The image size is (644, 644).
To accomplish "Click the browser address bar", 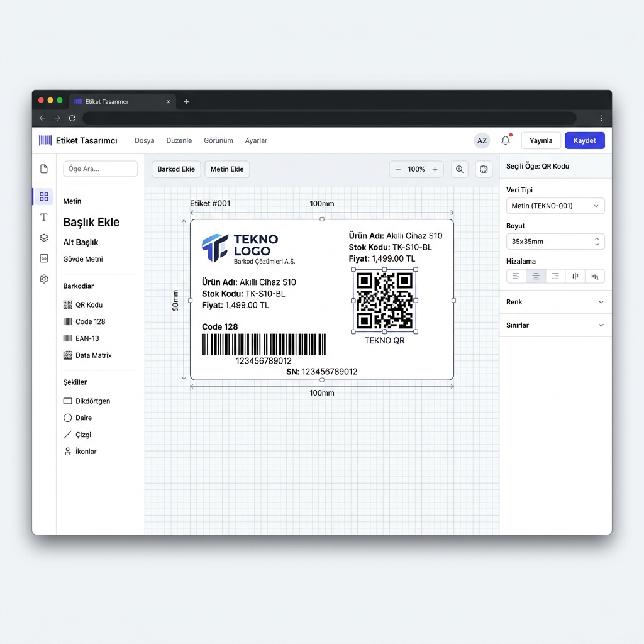I will [330, 118].
